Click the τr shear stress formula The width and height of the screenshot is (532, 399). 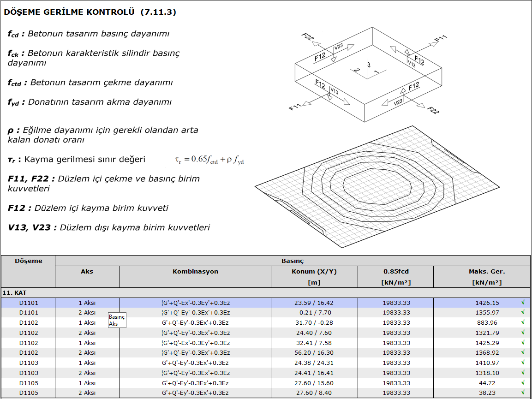coord(209,160)
